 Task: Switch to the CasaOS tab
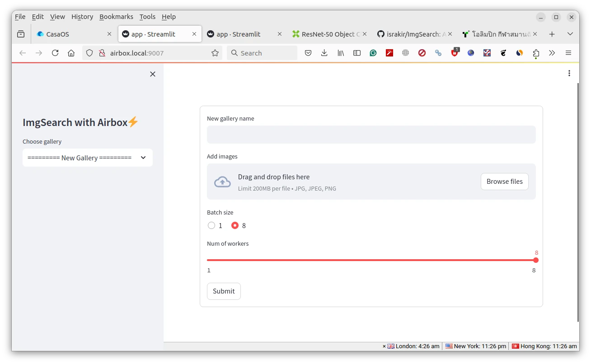74,34
